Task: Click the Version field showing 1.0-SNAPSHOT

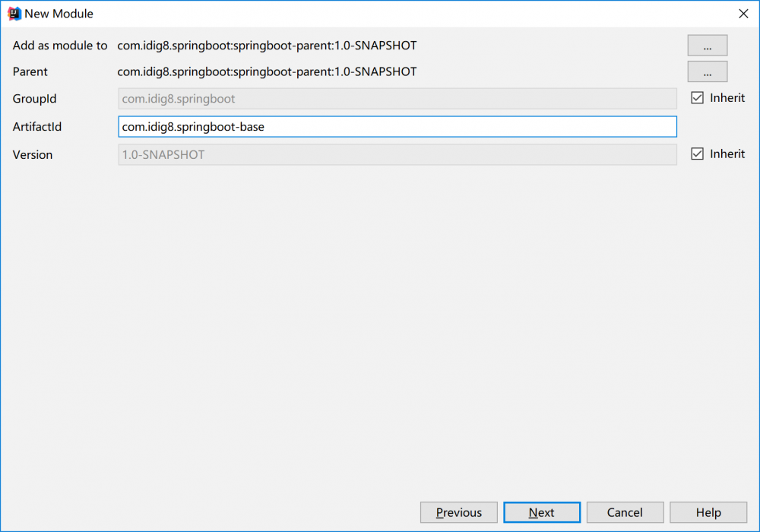Action: tap(397, 155)
